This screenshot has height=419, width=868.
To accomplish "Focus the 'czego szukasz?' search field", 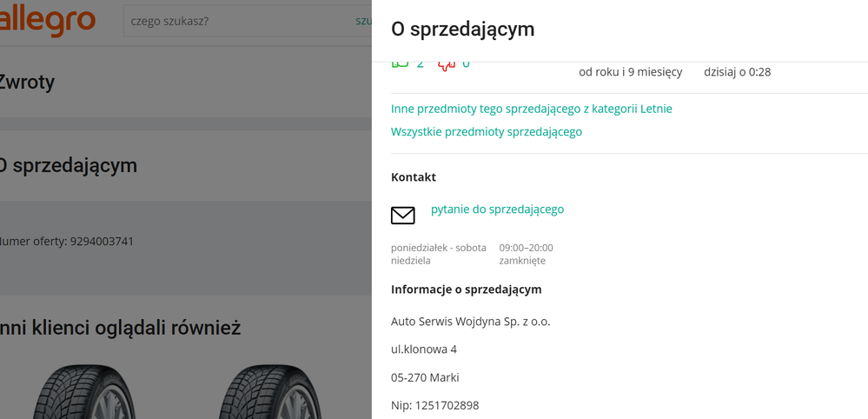I will coord(247,22).
